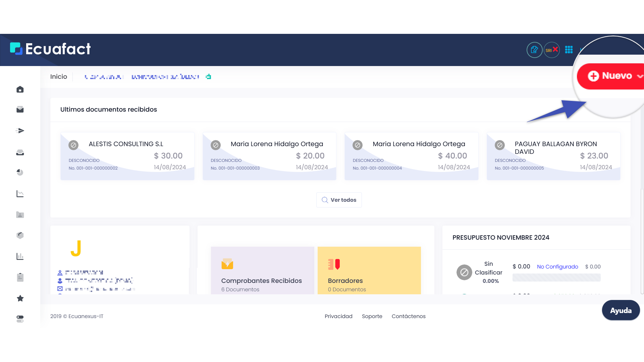The height and width of the screenshot is (362, 644).
Task: Click the Ver todos button
Action: coord(339,200)
